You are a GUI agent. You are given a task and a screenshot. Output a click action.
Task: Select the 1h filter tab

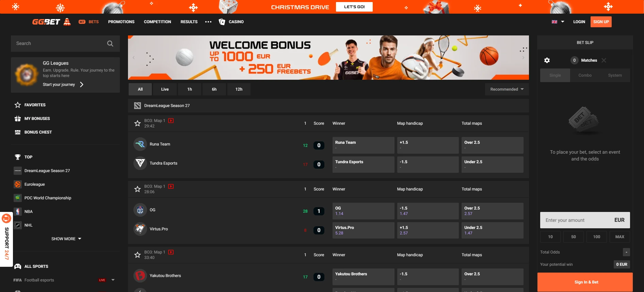190,89
